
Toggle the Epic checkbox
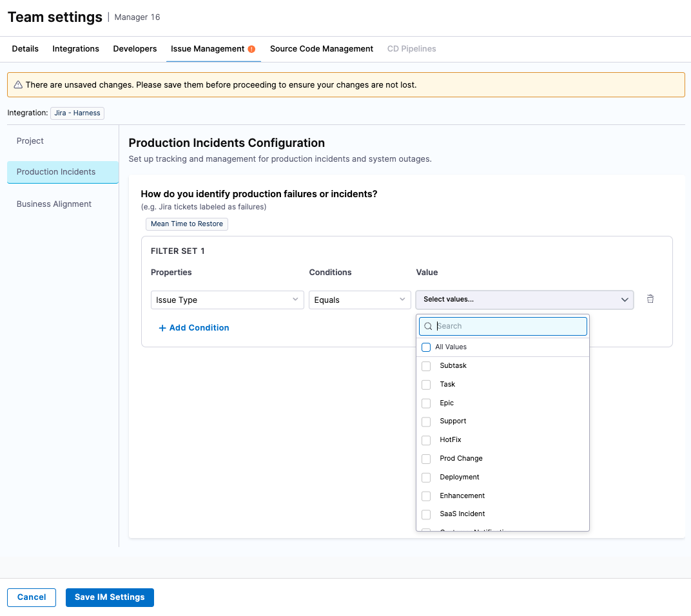[426, 403]
